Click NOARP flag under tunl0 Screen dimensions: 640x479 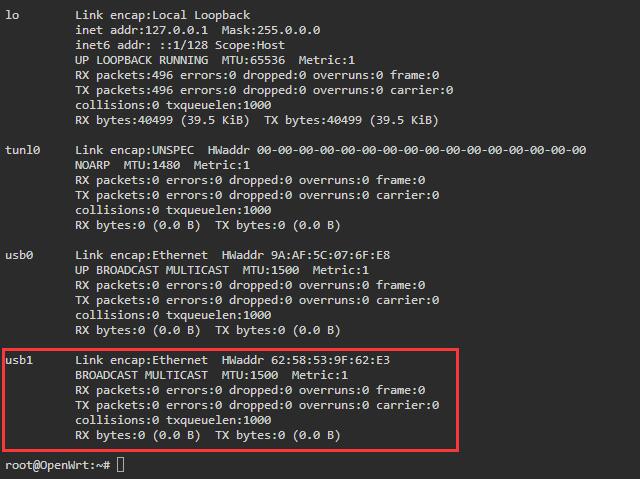[92, 165]
